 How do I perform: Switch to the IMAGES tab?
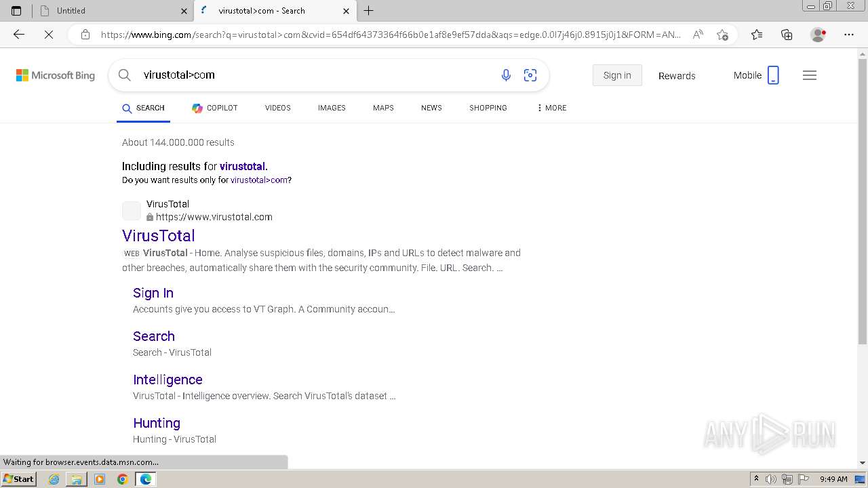(332, 108)
